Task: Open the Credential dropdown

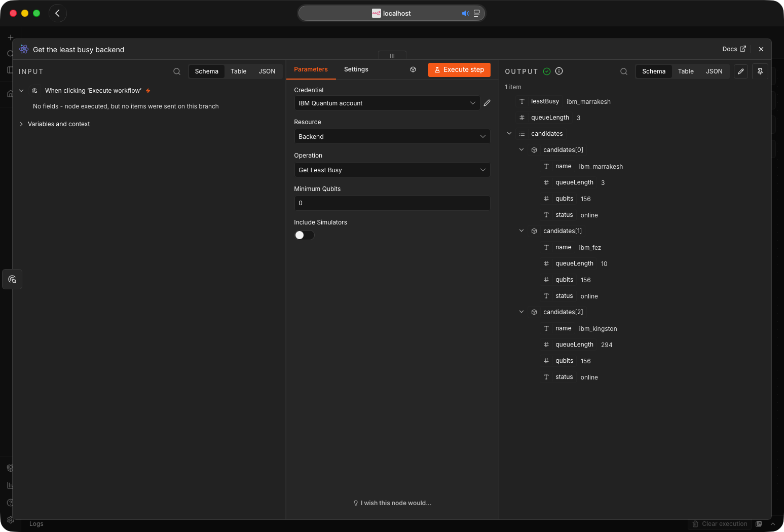Action: coord(387,103)
